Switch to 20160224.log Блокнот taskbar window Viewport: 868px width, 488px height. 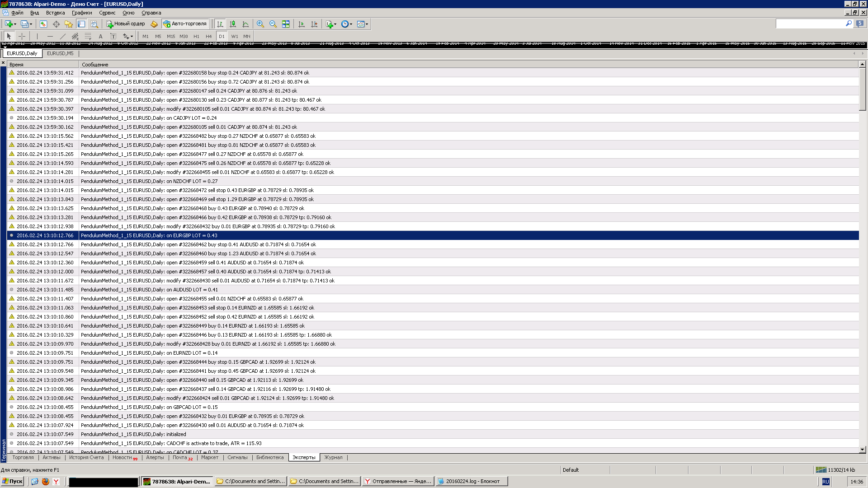[472, 481]
